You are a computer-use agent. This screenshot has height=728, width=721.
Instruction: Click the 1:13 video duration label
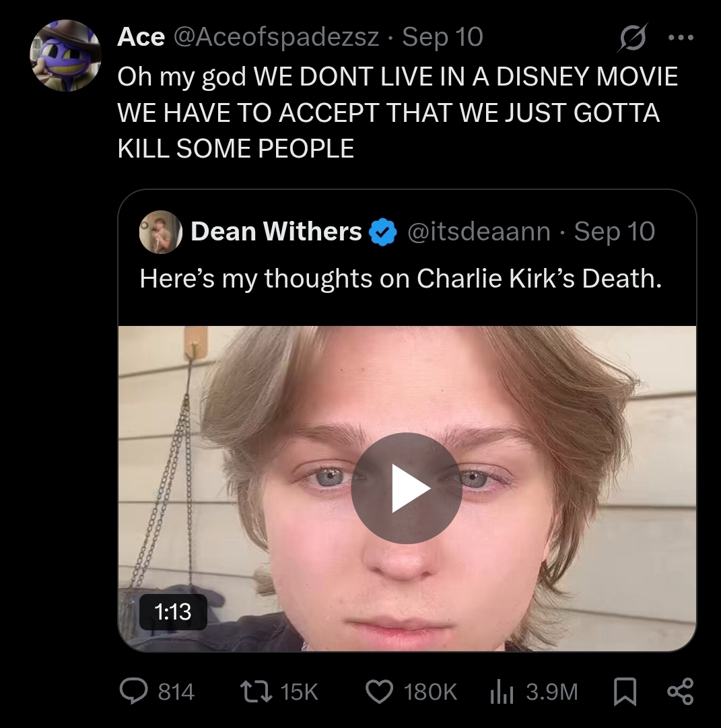coord(172,611)
